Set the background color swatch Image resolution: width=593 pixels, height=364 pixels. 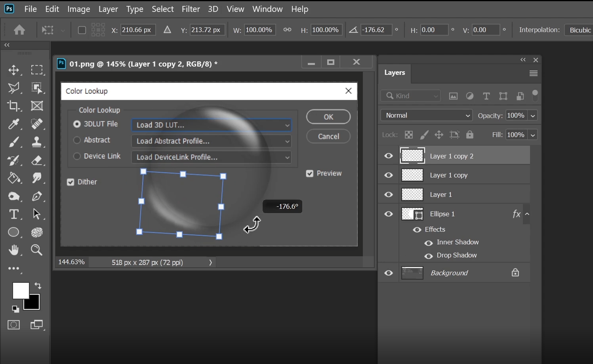[34, 304]
